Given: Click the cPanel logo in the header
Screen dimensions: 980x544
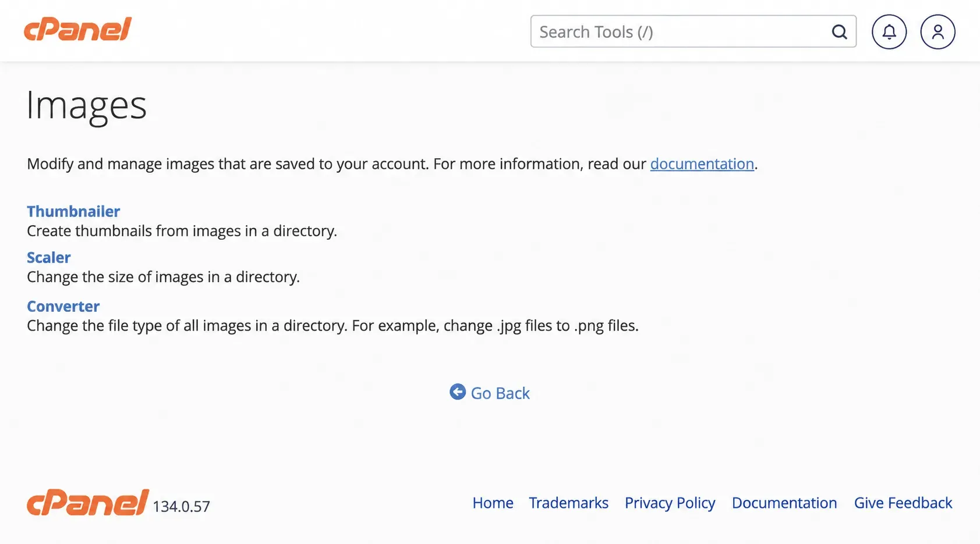Looking at the screenshot, I should click(x=77, y=29).
